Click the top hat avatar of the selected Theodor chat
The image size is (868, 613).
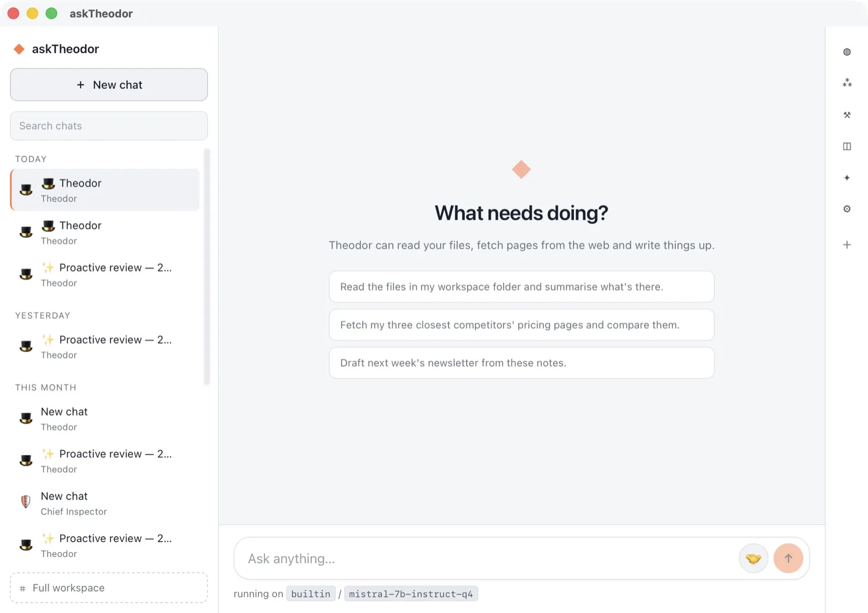[x=26, y=189]
